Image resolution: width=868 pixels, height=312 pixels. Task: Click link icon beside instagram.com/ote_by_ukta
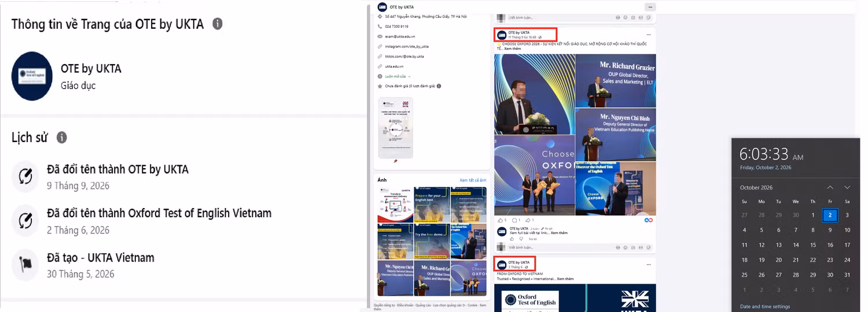click(380, 46)
